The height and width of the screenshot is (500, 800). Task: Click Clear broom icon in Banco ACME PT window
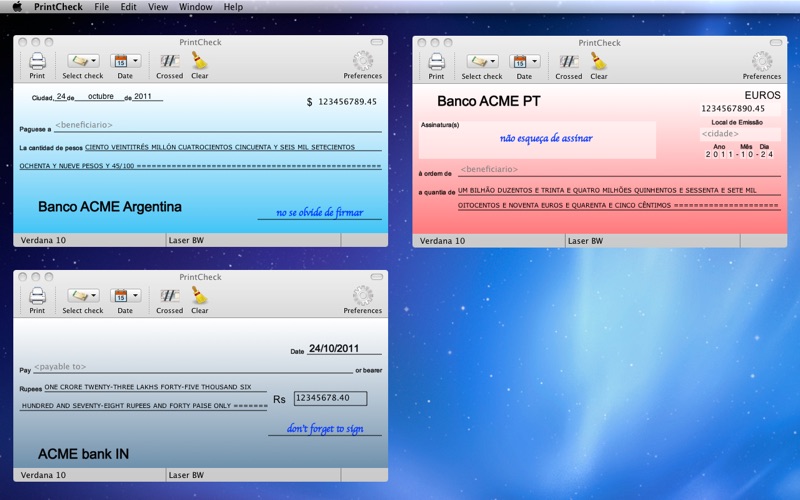pos(598,62)
